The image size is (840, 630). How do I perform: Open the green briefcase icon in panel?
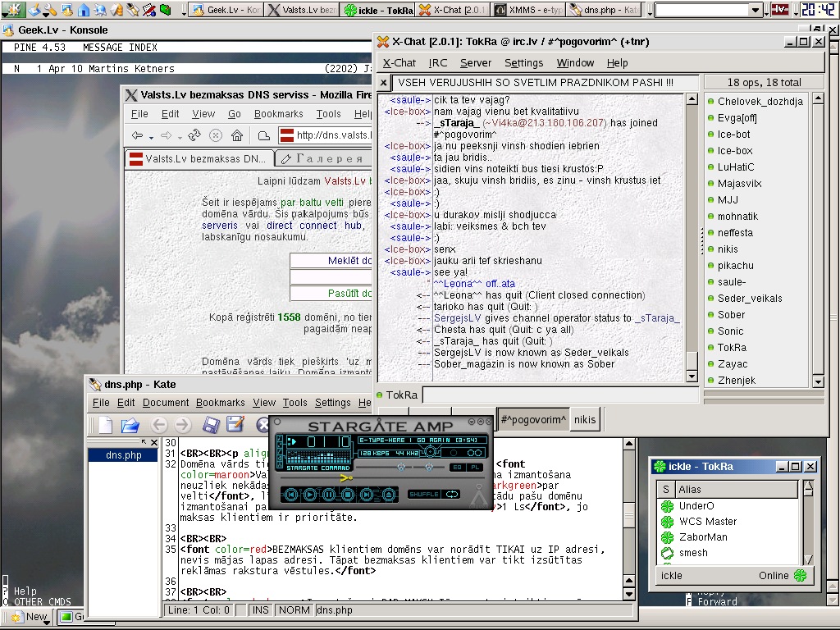point(165,10)
